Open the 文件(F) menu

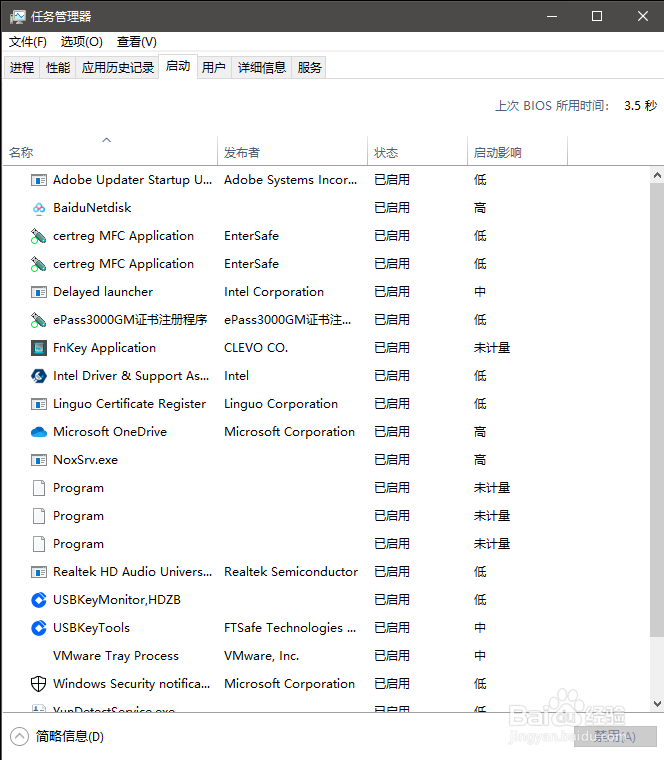click(x=28, y=42)
